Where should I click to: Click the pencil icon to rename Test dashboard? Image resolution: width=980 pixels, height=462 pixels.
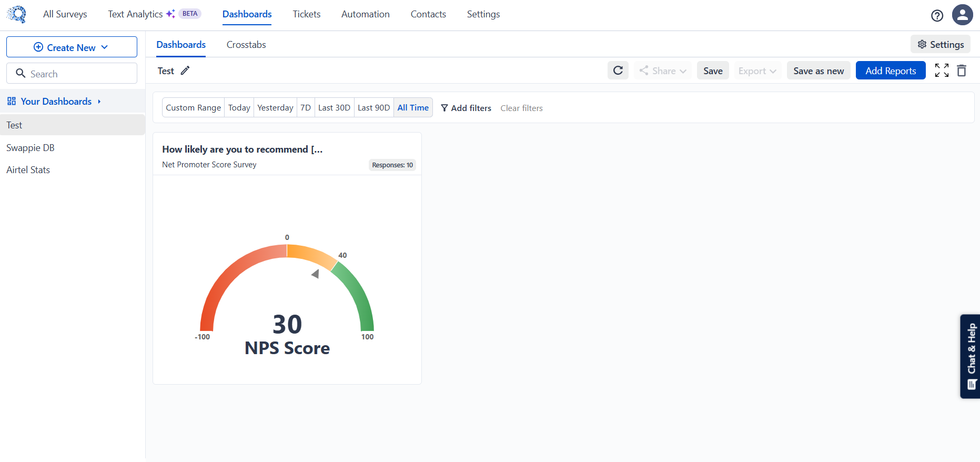tap(185, 71)
